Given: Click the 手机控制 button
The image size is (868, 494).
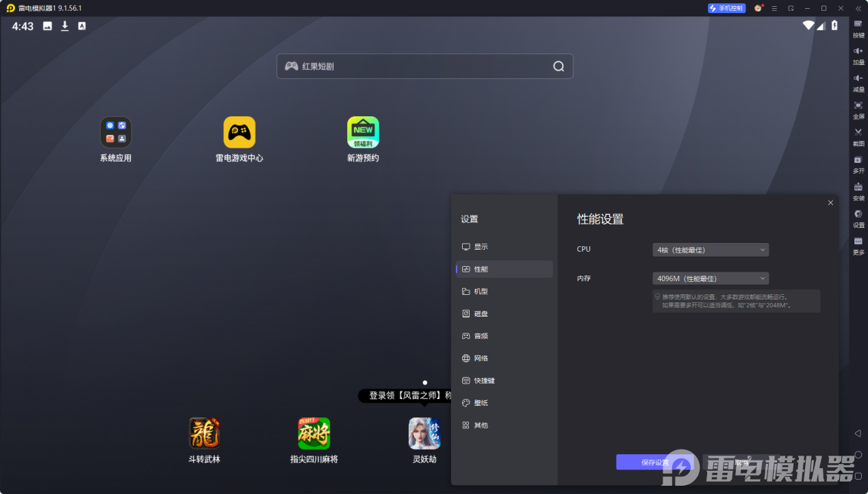Looking at the screenshot, I should point(726,8).
